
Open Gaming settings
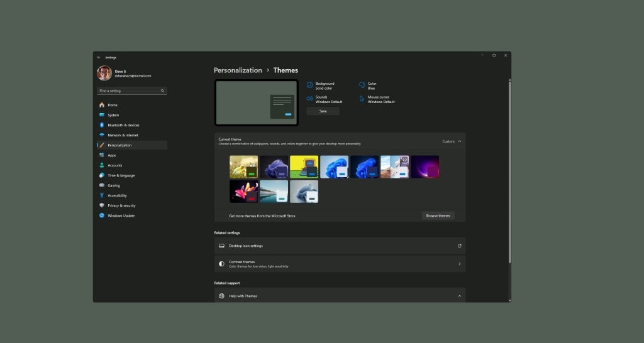click(132, 185)
